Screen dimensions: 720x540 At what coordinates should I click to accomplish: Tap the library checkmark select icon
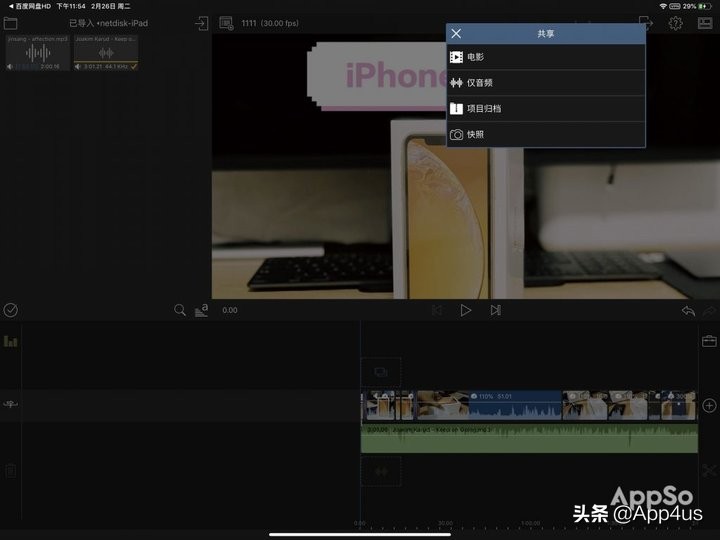point(11,310)
